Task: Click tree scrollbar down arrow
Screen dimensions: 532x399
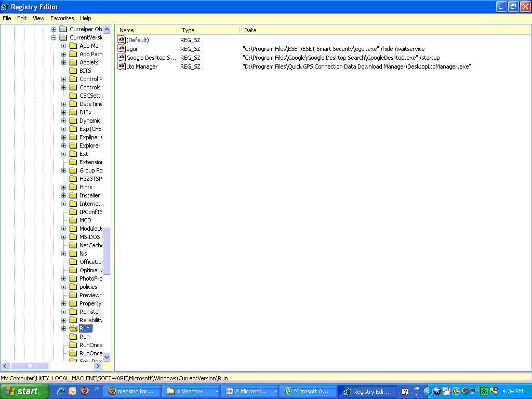Action: 107,357
